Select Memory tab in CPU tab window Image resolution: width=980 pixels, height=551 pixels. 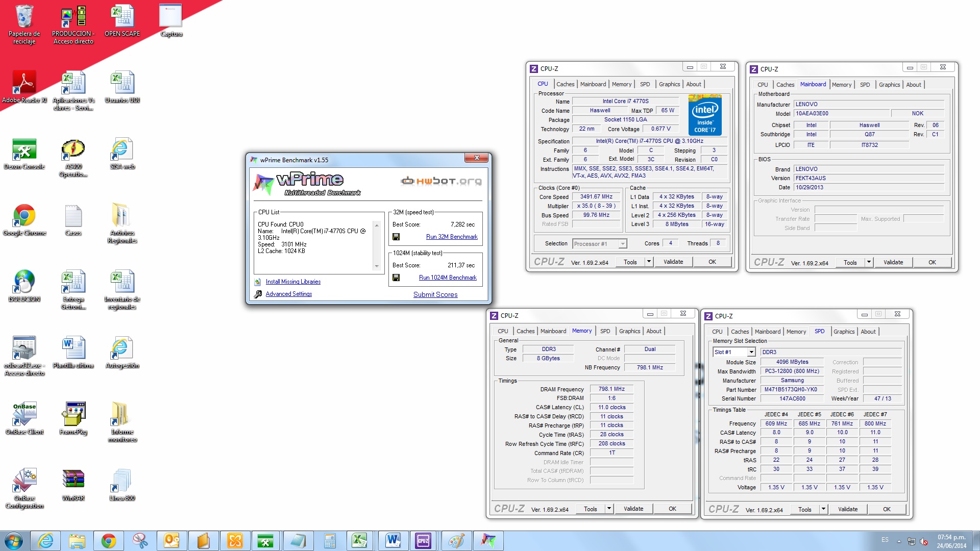pyautogui.click(x=621, y=84)
